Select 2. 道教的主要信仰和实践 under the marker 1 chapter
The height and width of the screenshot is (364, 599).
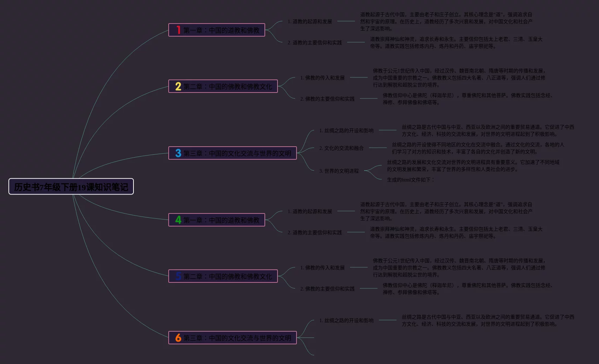315,43
